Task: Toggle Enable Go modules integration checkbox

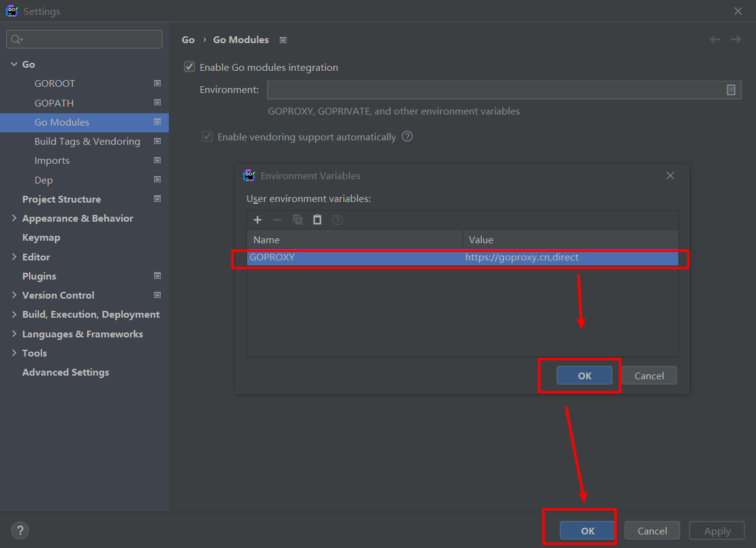Action: 190,67
